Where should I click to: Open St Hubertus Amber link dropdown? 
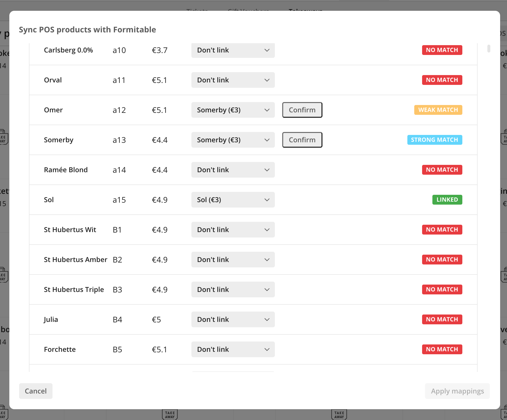(x=233, y=260)
